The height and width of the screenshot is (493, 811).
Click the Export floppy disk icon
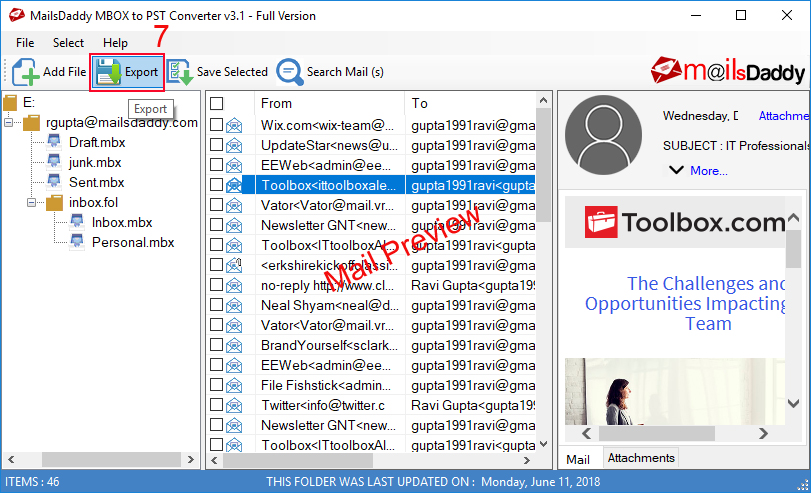(x=109, y=71)
